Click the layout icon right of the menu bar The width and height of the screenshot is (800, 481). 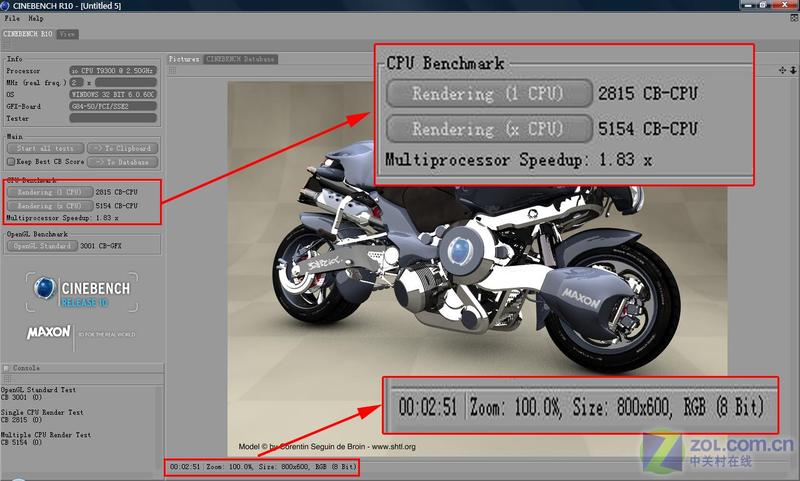tap(794, 18)
